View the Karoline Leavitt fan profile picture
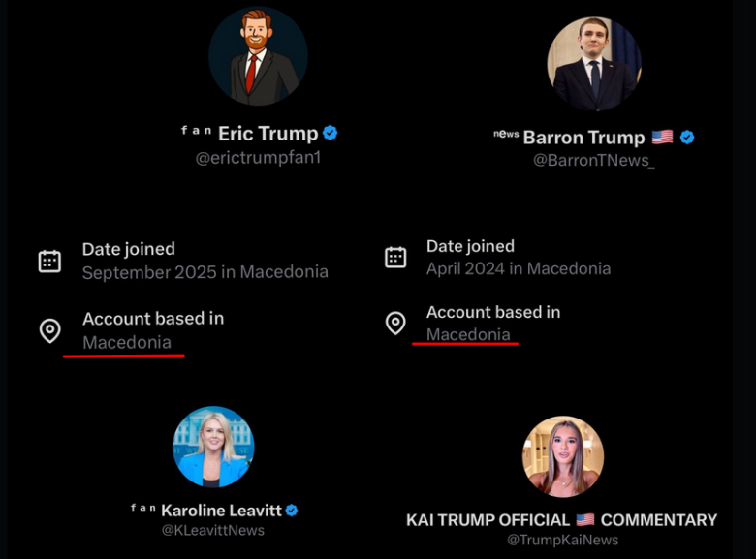Screen dimensions: 756x559 coord(213,447)
